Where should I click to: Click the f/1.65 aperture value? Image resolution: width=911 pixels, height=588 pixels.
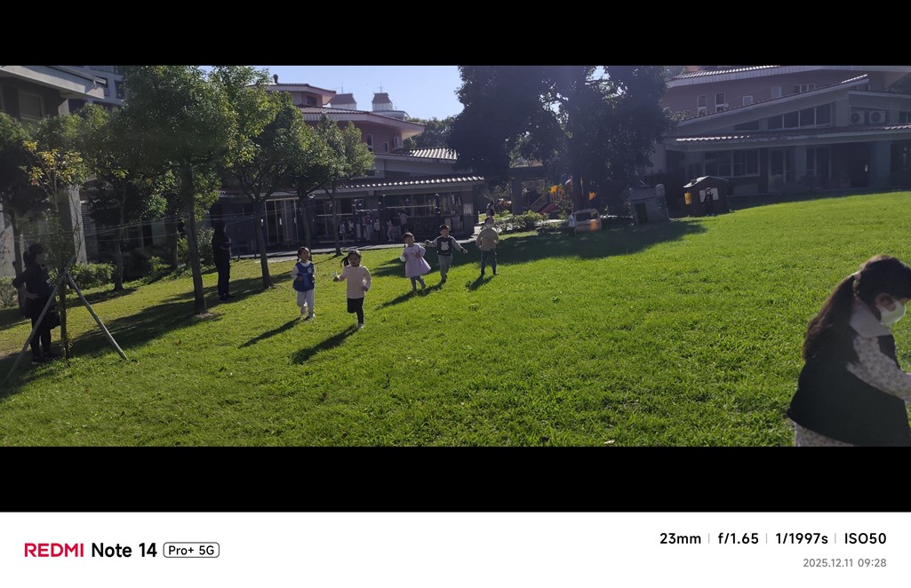click(738, 538)
